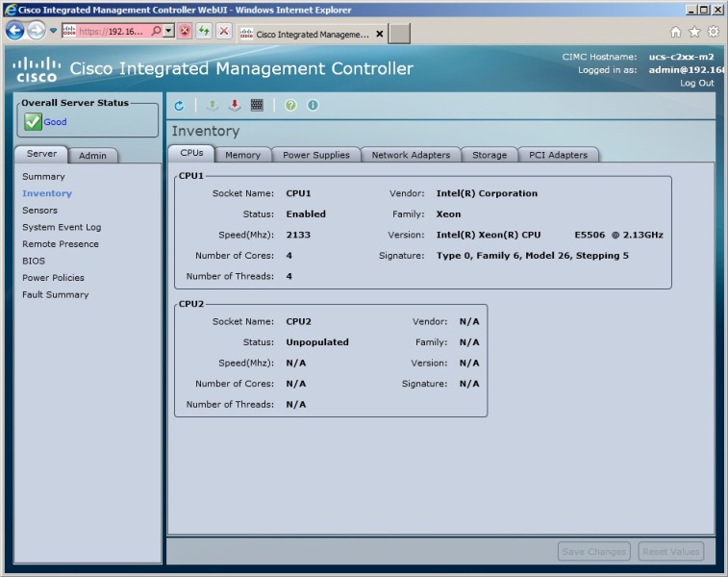Viewport: 728px width, 577px height.
Task: Switch to the Admin navigation tab
Action: [92, 156]
